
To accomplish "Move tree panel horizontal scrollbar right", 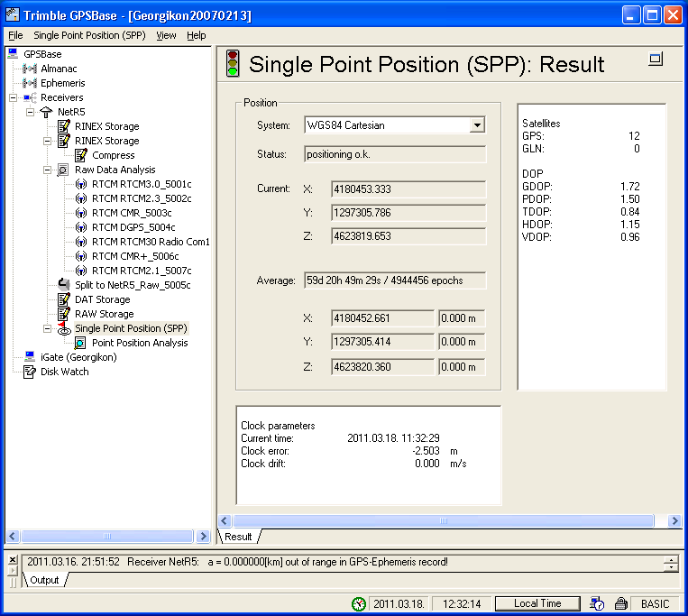I will (x=203, y=536).
